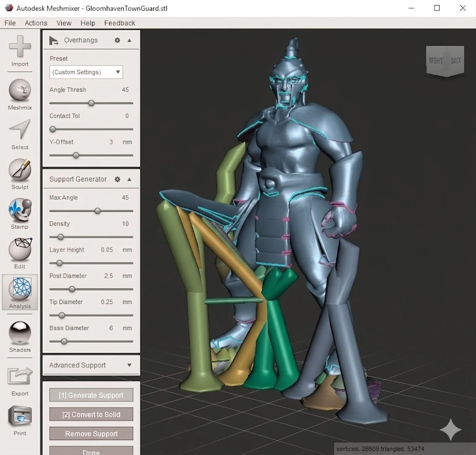Click the Tip Diameter value 0.25
Image resolution: width=476 pixels, height=455 pixels.
pyautogui.click(x=107, y=302)
